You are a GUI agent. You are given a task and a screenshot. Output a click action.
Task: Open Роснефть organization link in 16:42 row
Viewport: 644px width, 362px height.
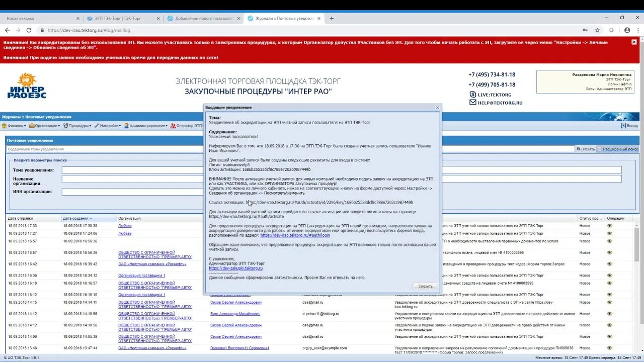pyautogui.click(x=152, y=264)
